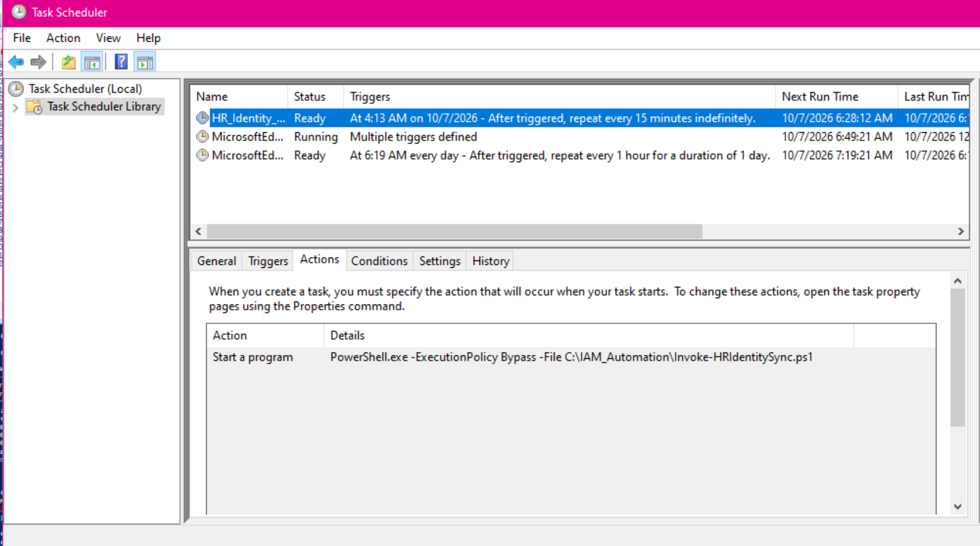This screenshot has height=546, width=980.
Task: Open the History tab
Action: coord(491,261)
